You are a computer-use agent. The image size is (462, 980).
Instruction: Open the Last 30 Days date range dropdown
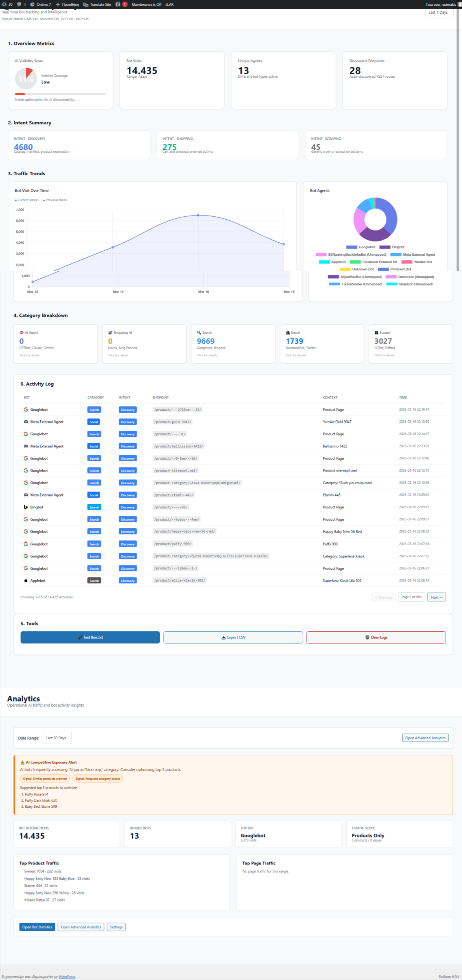click(x=57, y=738)
